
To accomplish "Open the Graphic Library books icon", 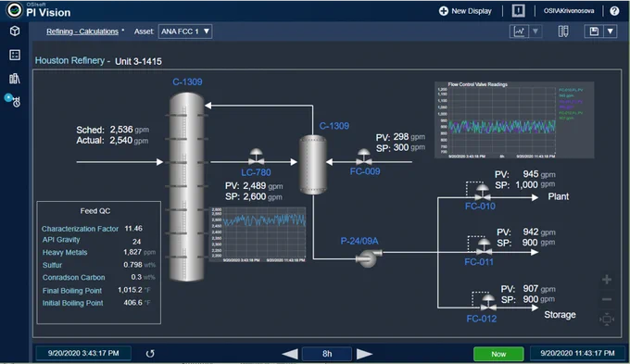I will [15, 79].
